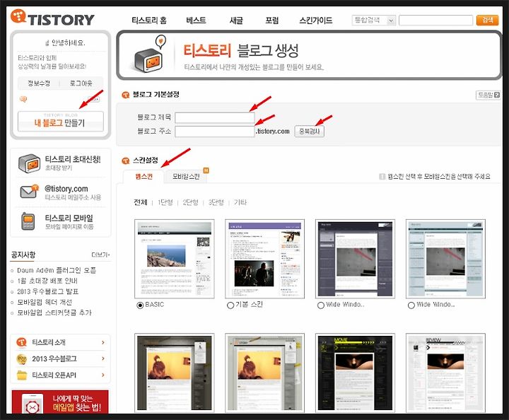
Task: Click the 내 블로그 만들기 button
Action: 61,122
